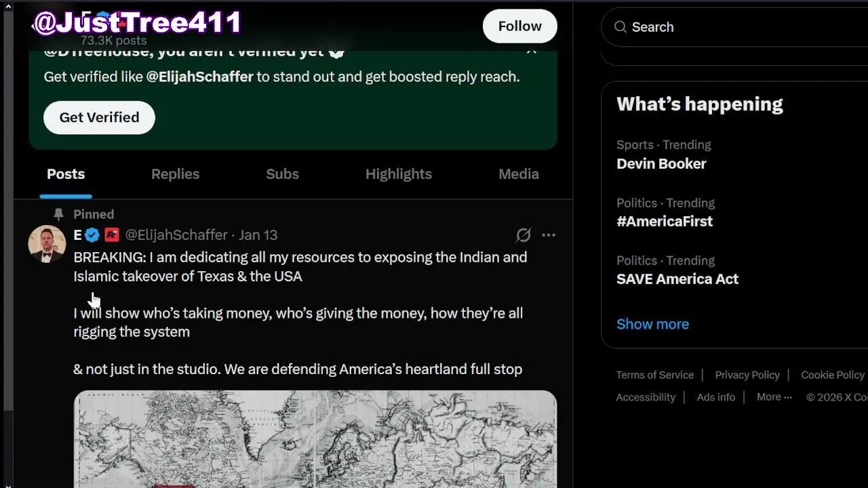
Task: Open the Ads info link
Action: pos(715,397)
